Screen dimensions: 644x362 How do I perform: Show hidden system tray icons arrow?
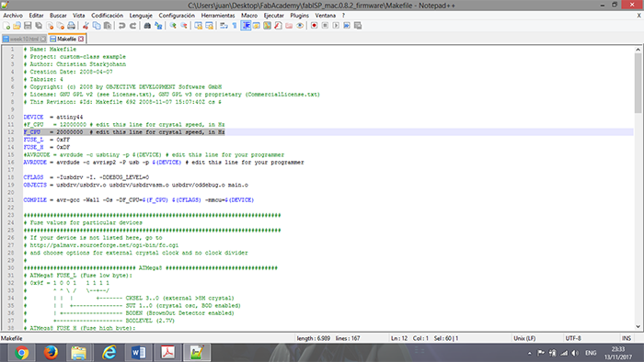pyautogui.click(x=529, y=353)
